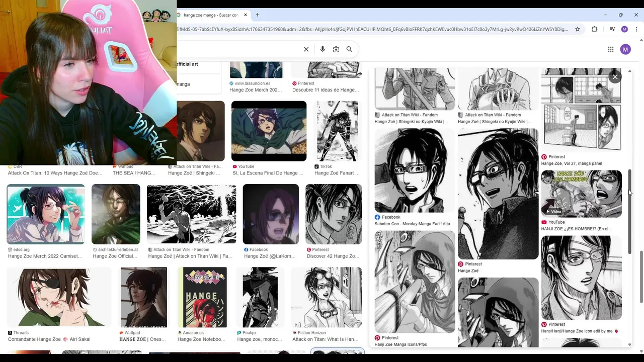The width and height of the screenshot is (644, 362).
Task: Open side panel 'Hange Zoe, Vol 27, manga panel' image
Action: (x=581, y=110)
